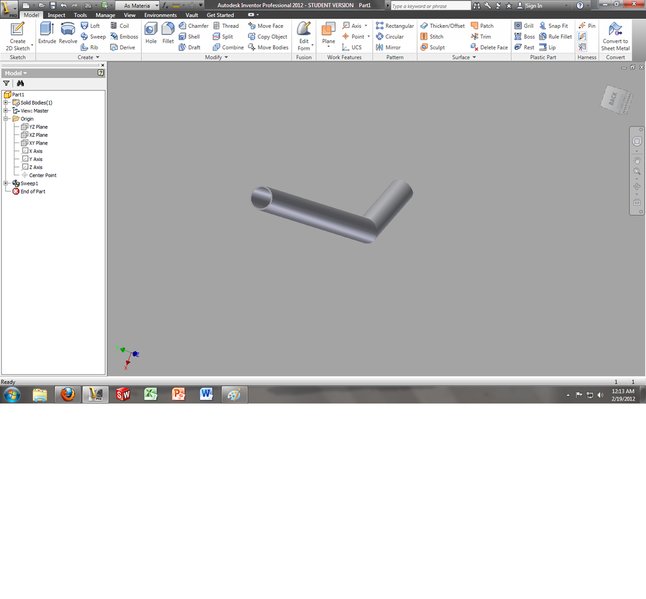Select the Move Face tool
Image resolution: width=646 pixels, height=599 pixels.
tap(266, 26)
